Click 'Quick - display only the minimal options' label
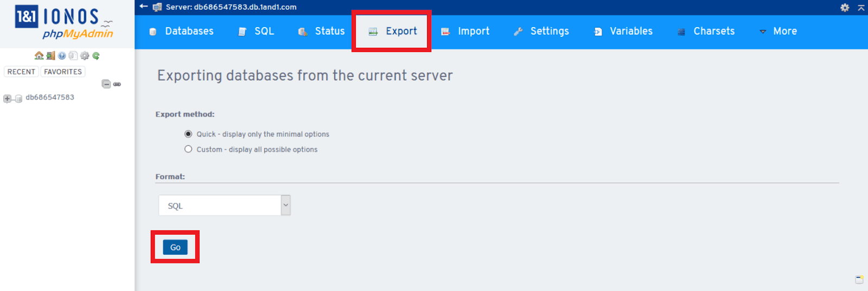 pyautogui.click(x=263, y=134)
